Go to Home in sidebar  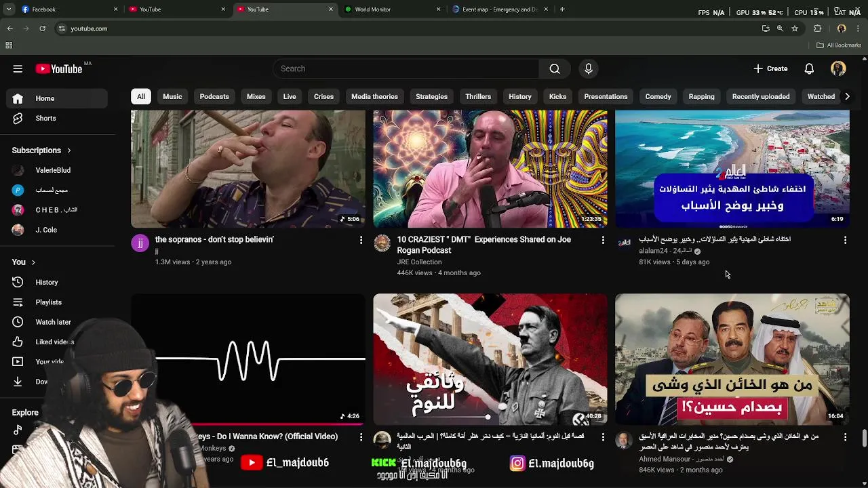pos(57,98)
